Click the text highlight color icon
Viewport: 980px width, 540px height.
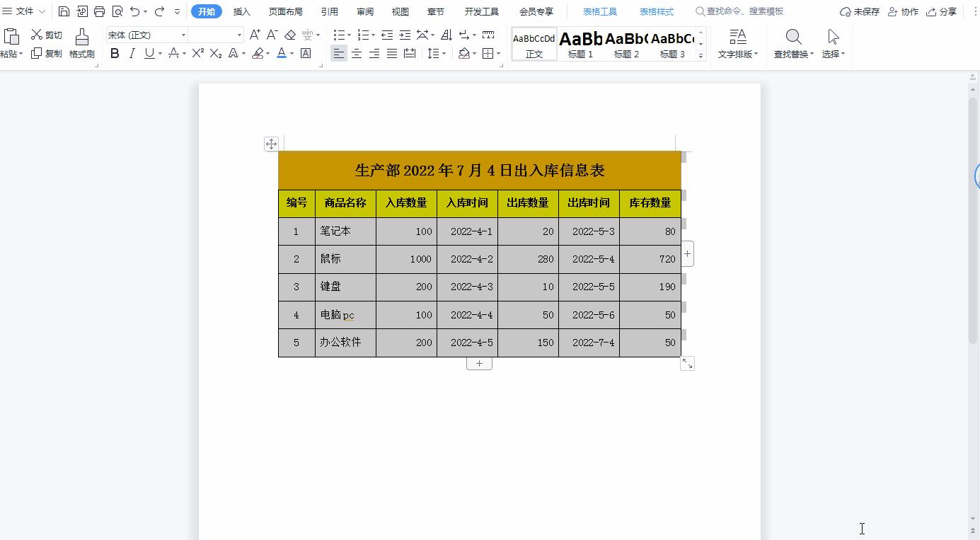point(259,52)
